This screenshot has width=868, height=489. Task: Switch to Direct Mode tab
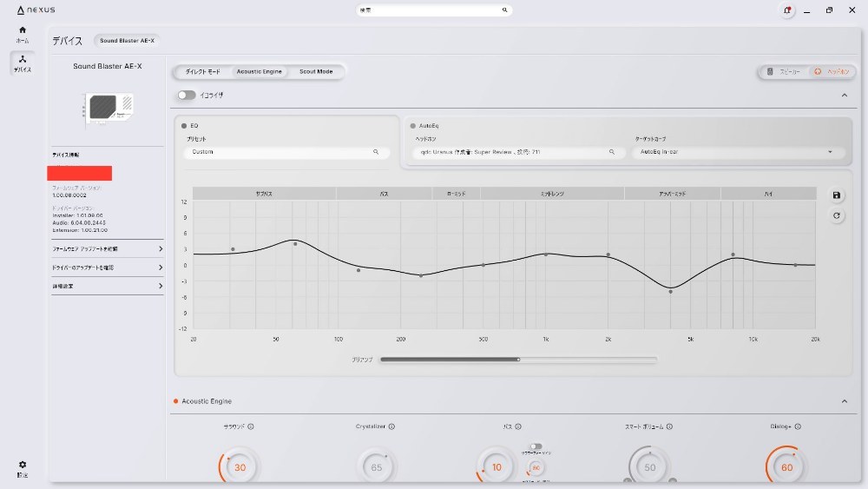point(202,71)
